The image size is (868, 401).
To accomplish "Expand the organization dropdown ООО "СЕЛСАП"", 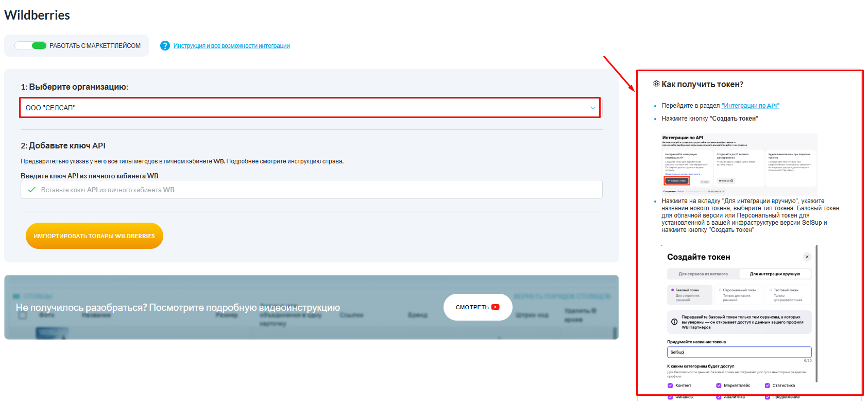I will pos(309,108).
